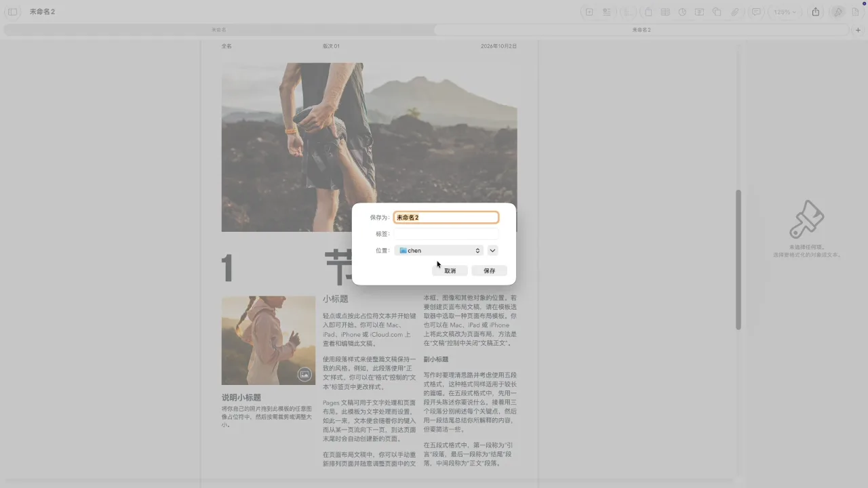Image resolution: width=868 pixels, height=488 pixels.
Task: Click the 保存 button
Action: coord(490,270)
